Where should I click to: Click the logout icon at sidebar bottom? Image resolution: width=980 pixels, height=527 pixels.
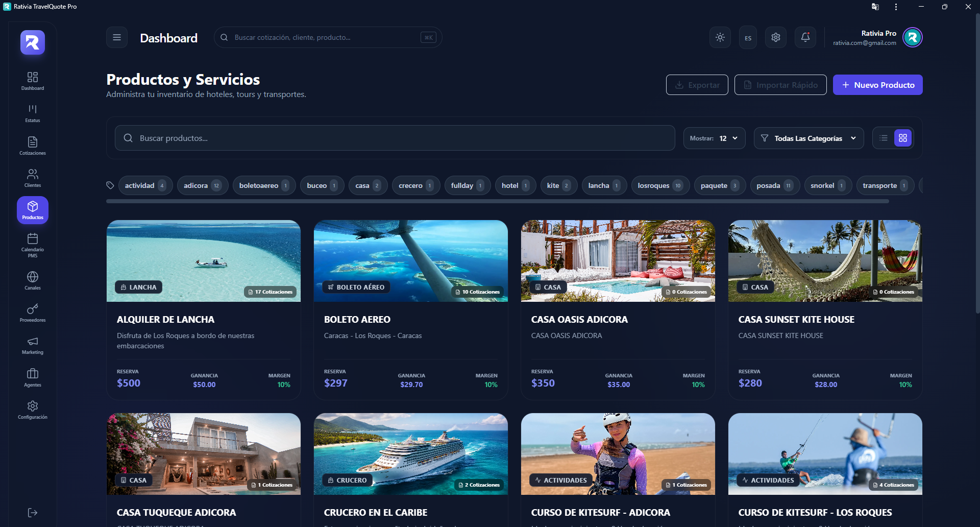pyautogui.click(x=33, y=513)
